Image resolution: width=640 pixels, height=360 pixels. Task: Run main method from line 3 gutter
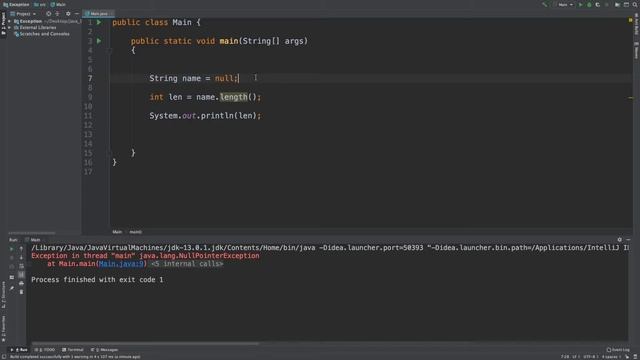[x=99, y=41]
